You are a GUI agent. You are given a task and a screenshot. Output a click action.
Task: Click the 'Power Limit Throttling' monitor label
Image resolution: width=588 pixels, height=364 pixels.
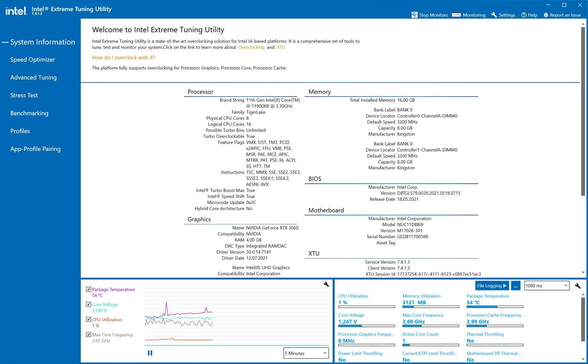click(360, 353)
